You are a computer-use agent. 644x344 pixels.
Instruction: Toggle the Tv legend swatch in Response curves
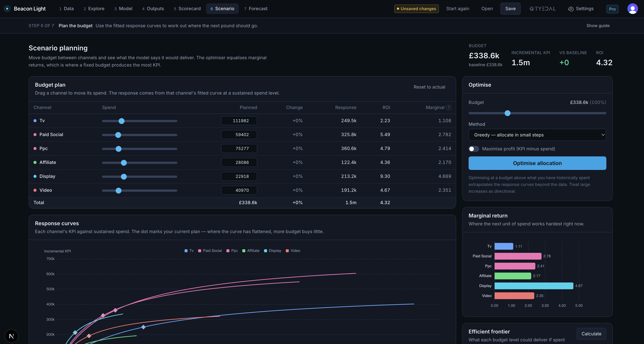tap(186, 251)
